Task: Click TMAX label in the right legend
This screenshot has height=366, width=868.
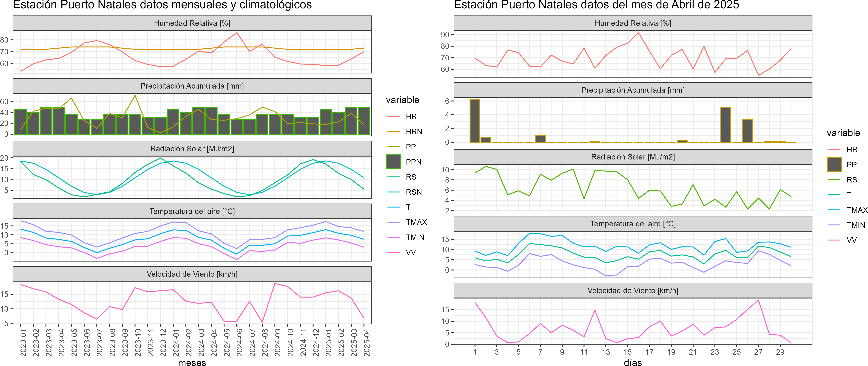Action: pos(857,210)
